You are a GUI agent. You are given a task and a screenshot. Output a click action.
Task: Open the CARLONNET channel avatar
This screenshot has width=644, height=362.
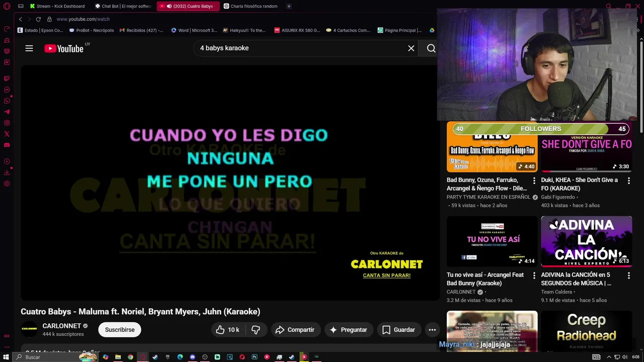[x=29, y=329]
